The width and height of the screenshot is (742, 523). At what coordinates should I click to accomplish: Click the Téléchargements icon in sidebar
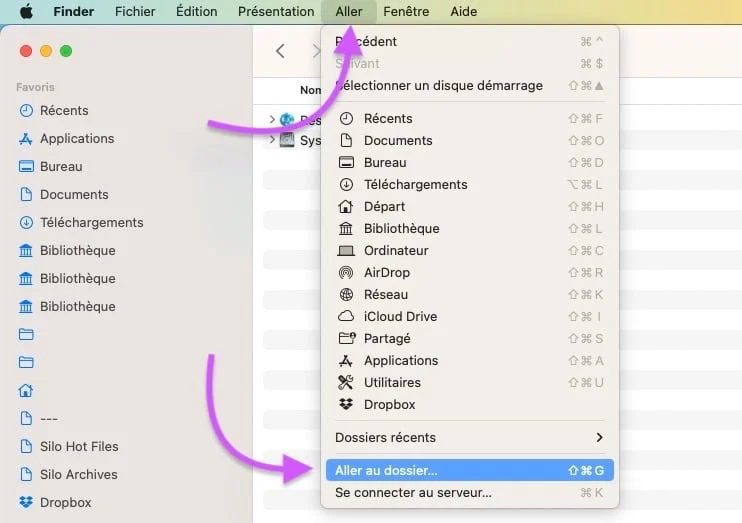26,222
